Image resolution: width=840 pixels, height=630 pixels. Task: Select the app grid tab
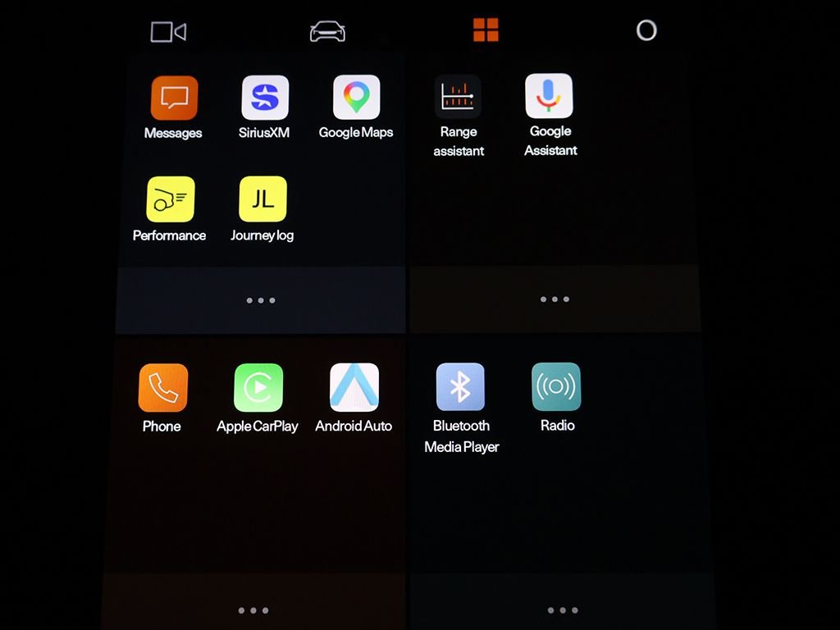pos(486,30)
